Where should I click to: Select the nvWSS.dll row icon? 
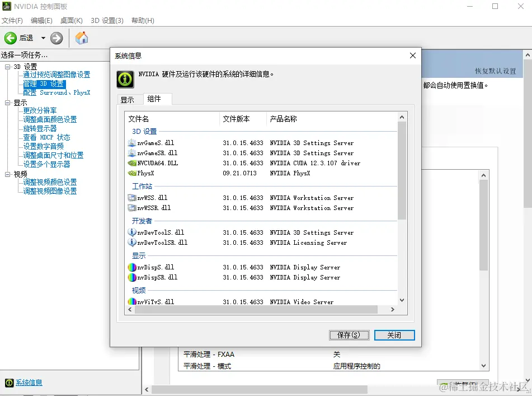[x=131, y=198]
